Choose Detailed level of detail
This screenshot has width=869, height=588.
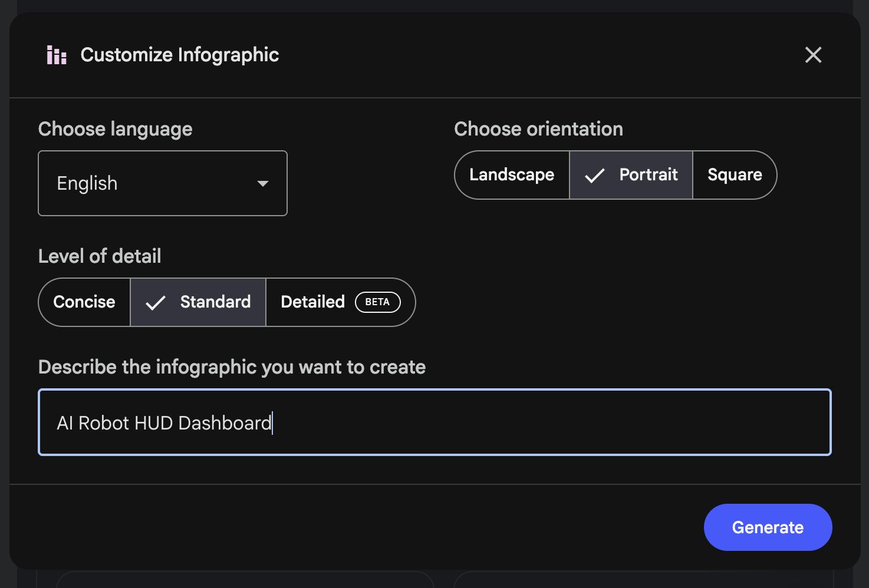click(341, 302)
